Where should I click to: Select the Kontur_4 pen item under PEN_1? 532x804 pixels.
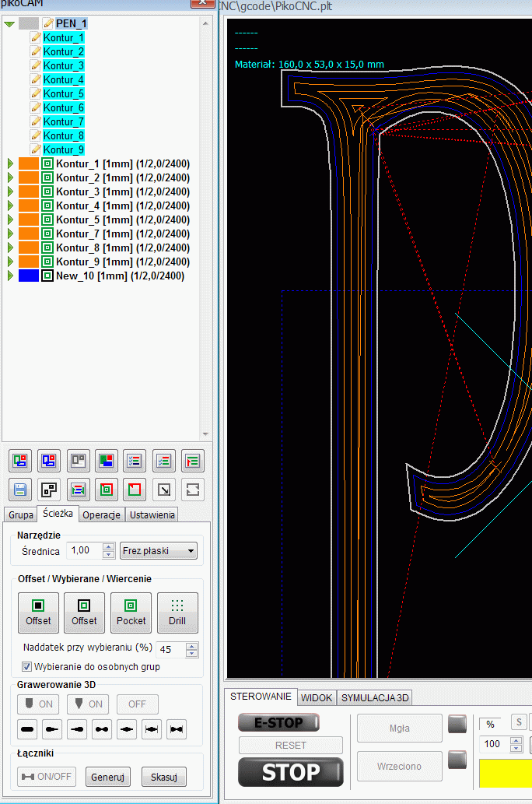[63, 80]
